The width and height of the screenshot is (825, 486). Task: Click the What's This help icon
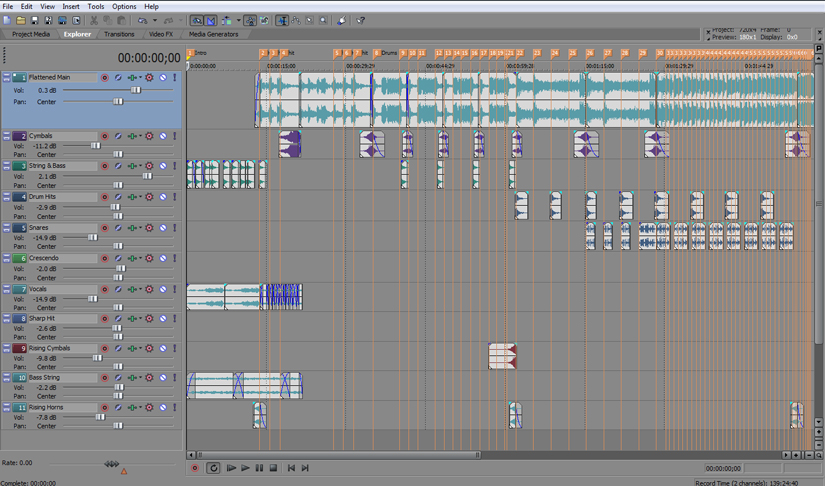(360, 21)
